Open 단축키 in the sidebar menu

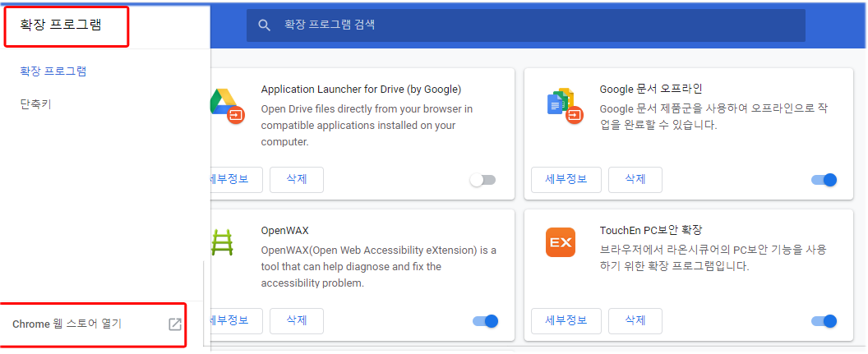(35, 104)
